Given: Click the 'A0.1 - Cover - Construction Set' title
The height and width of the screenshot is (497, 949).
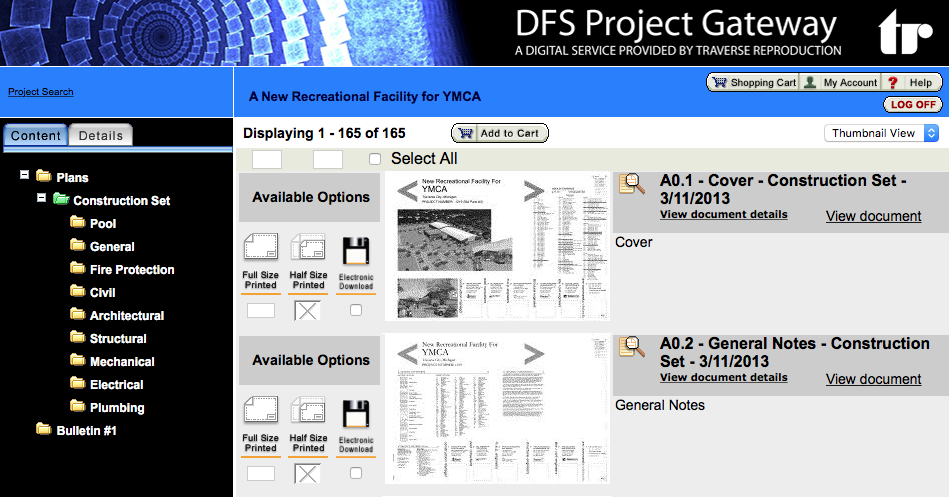Looking at the screenshot, I should tap(783, 189).
